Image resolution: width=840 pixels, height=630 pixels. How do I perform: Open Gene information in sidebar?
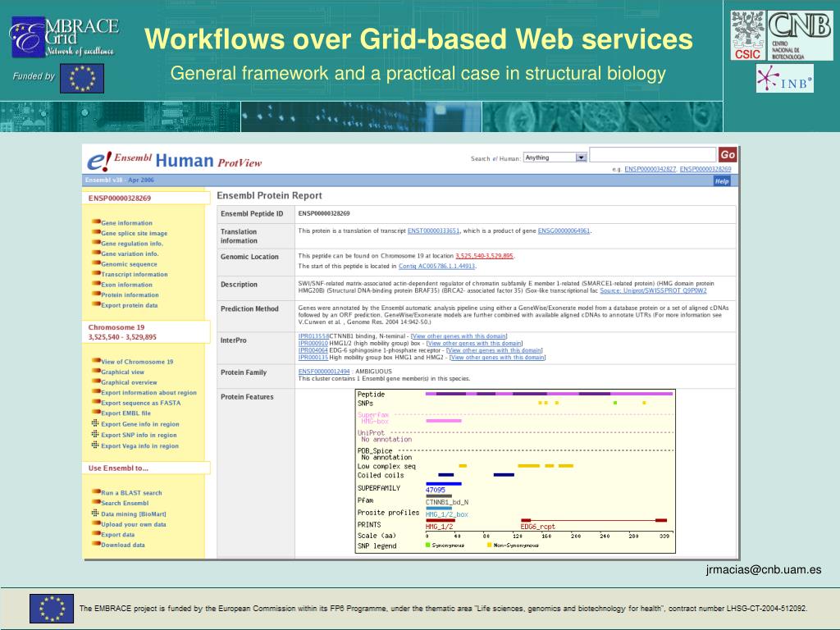coord(126,223)
